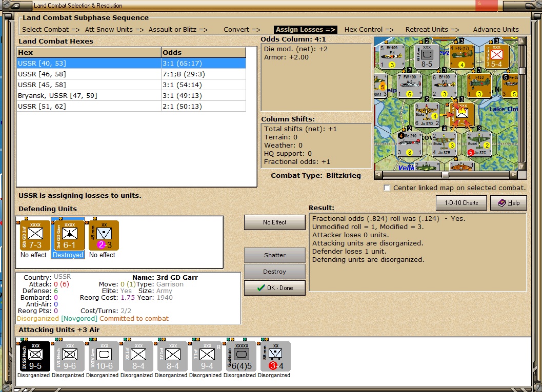Click the burning combat hex unit on map
This screenshot has width=542, height=392.
pos(462,115)
